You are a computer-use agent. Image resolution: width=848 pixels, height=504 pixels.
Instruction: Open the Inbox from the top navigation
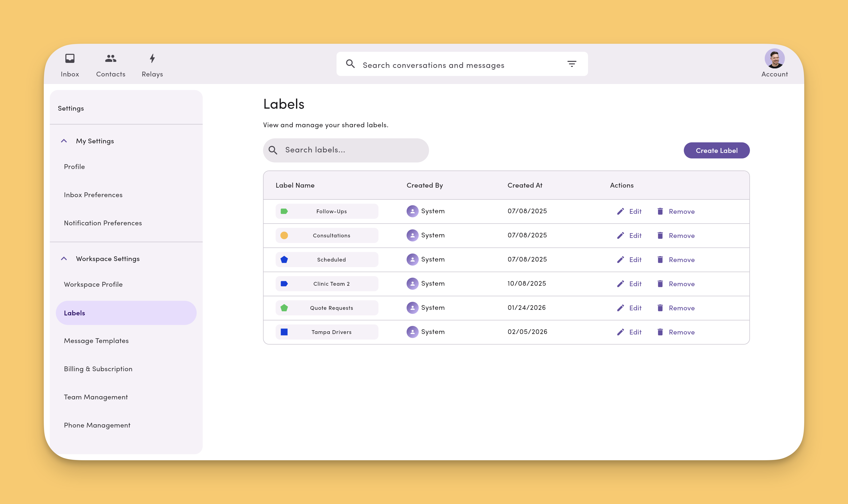[70, 64]
